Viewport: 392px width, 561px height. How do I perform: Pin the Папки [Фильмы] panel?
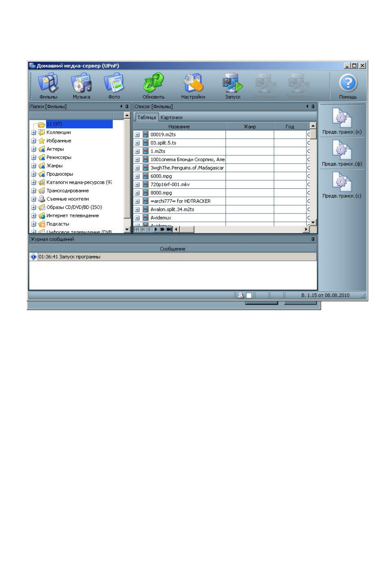point(127,107)
